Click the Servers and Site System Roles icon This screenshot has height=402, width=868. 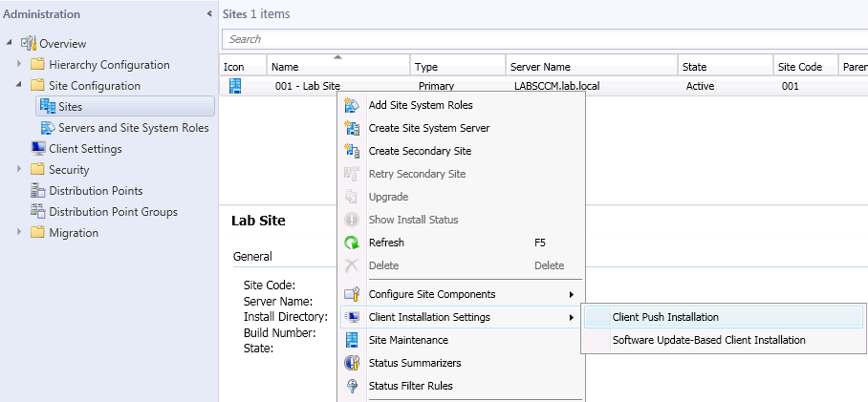(x=48, y=128)
